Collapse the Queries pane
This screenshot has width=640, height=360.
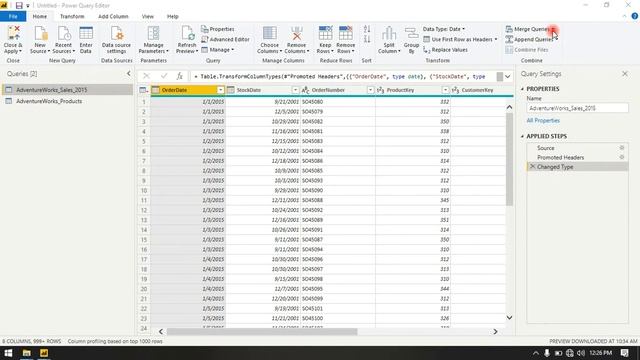point(129,73)
